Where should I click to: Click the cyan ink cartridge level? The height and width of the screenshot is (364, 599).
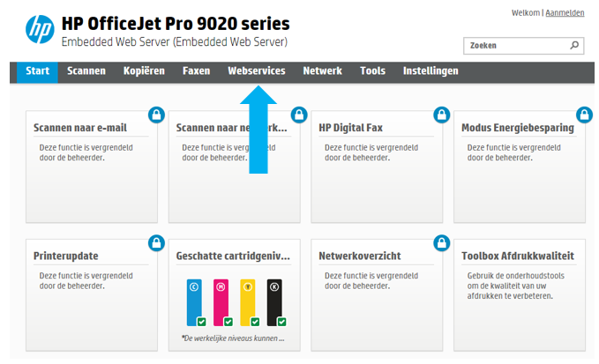(196, 302)
